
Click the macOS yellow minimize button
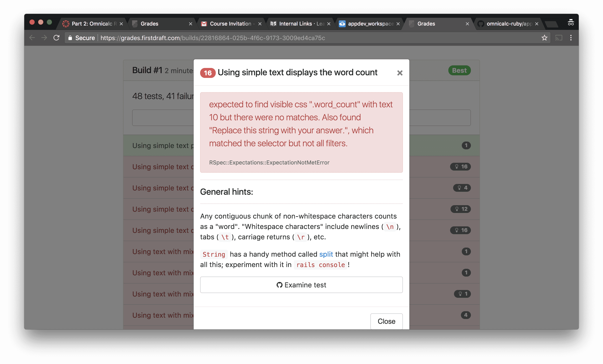[41, 22]
